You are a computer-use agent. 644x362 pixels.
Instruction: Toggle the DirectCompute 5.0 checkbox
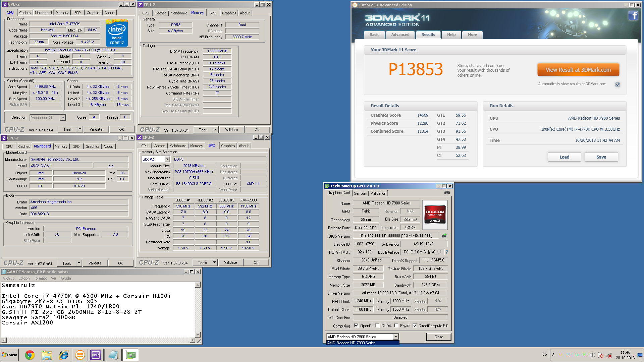pyautogui.click(x=415, y=325)
